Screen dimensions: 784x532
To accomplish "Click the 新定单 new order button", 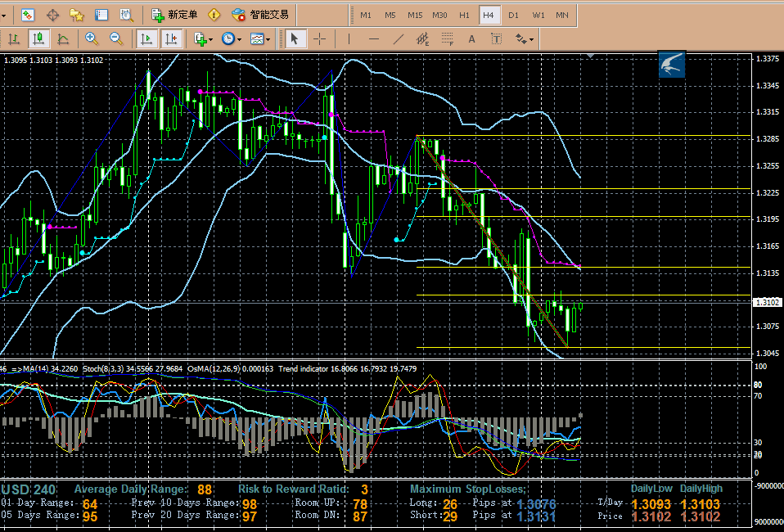I will pos(175,15).
